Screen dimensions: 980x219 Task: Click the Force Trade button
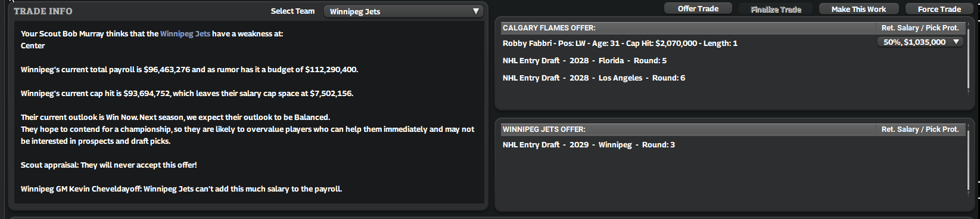tap(939, 9)
